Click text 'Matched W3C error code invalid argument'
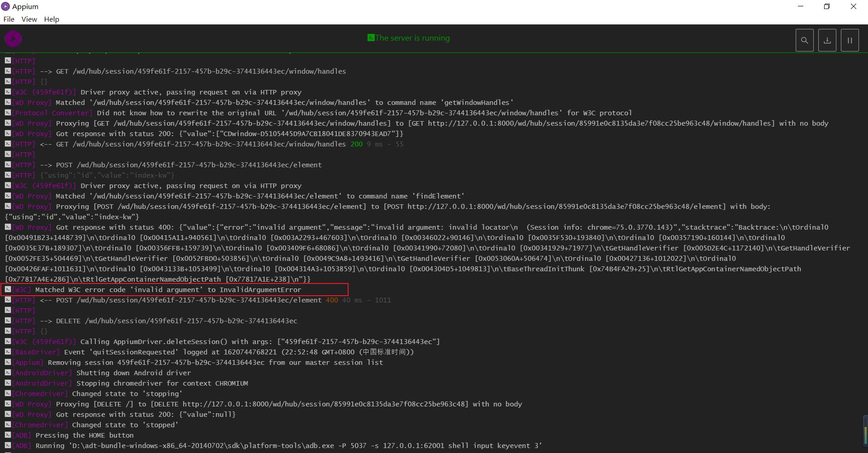This screenshot has width=868, height=453. pos(168,290)
